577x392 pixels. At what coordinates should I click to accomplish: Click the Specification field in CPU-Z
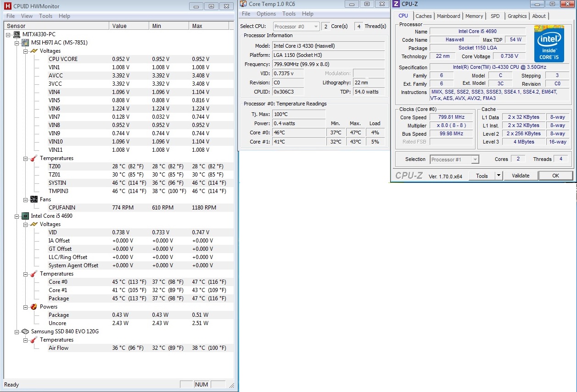[499, 67]
